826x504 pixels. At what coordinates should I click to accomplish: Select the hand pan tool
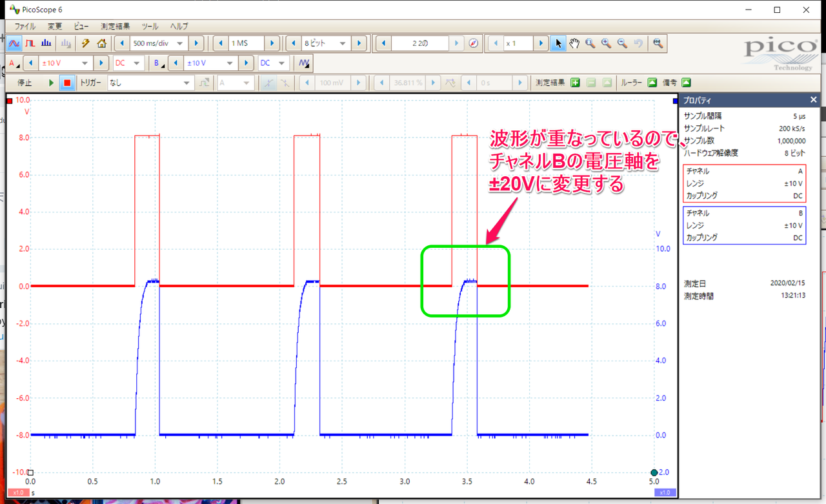[x=574, y=43]
